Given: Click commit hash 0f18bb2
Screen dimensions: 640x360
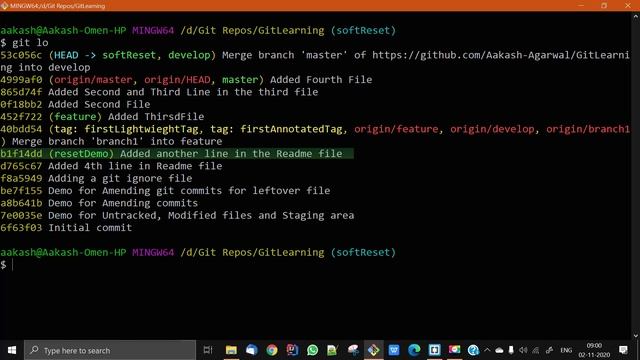Looking at the screenshot, I should tap(21, 104).
